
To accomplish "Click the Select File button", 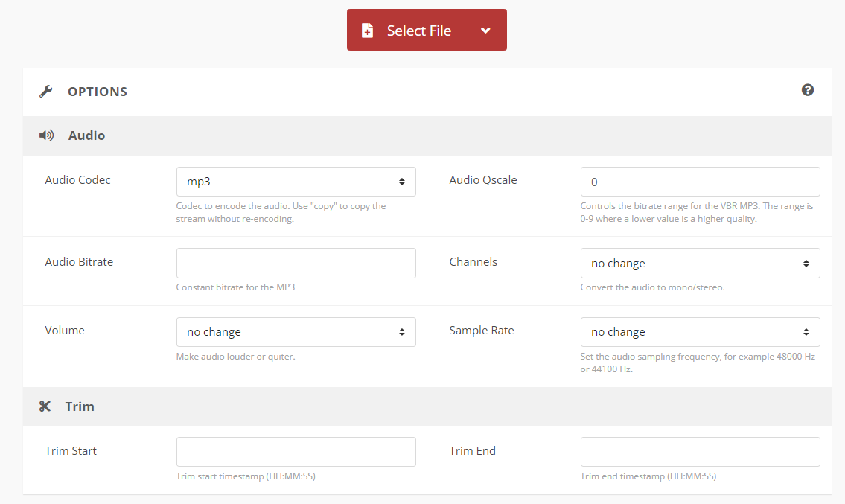I will pyautogui.click(x=427, y=30).
